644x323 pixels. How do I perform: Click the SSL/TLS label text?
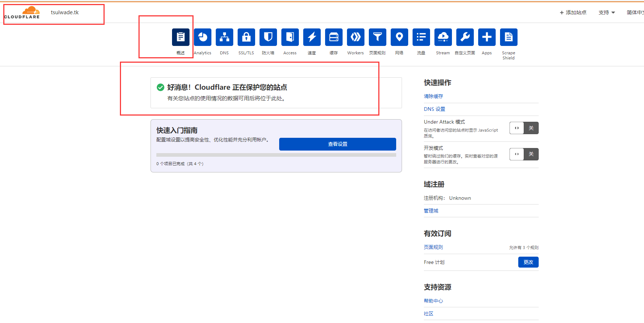tap(246, 53)
